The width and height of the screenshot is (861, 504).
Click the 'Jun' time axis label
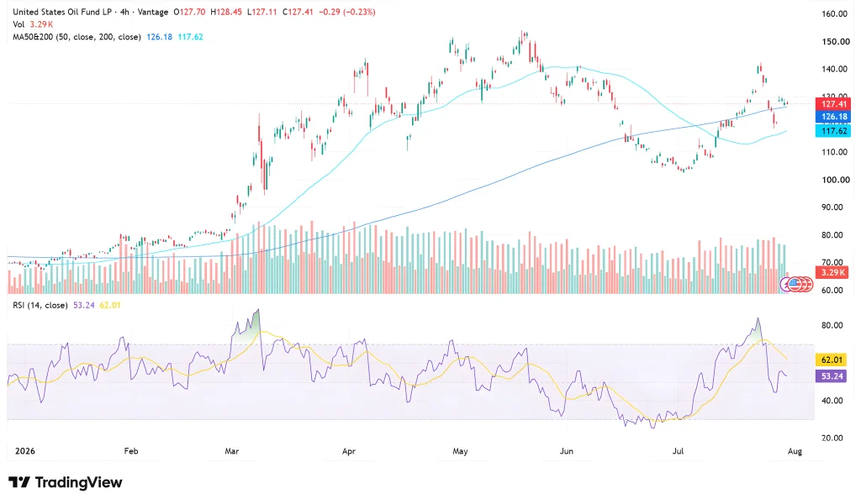tap(566, 451)
